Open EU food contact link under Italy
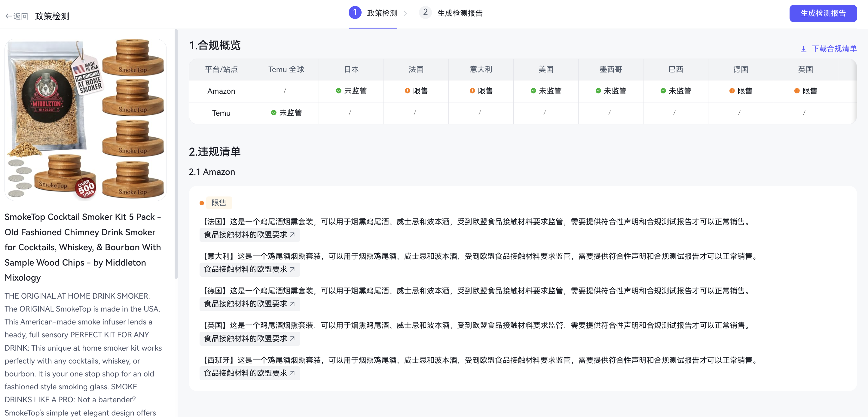 tap(249, 269)
